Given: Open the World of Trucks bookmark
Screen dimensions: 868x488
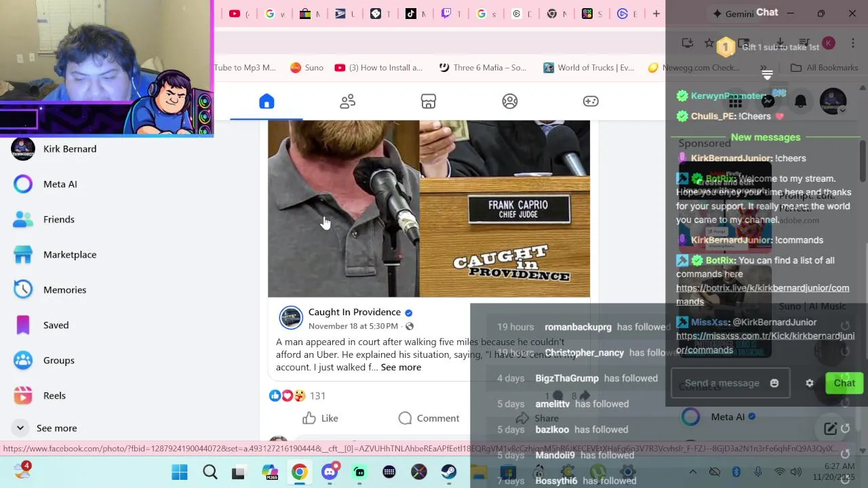Looking at the screenshot, I should click(589, 68).
